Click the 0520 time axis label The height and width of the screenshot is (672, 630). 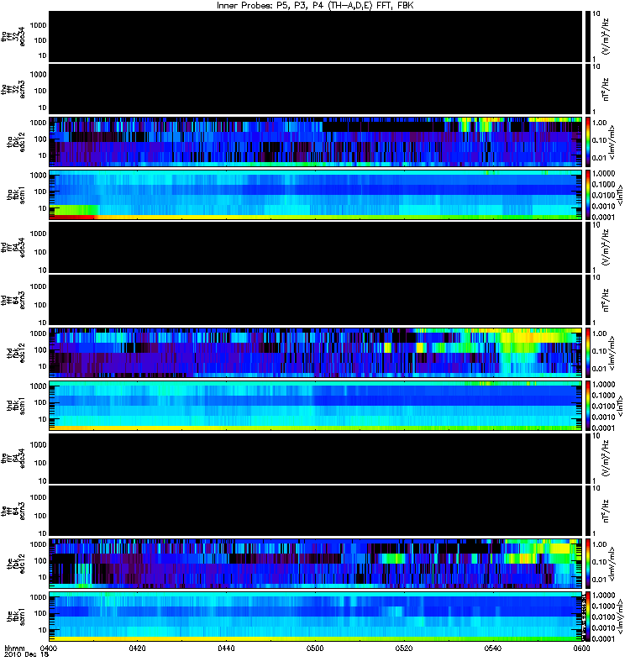click(x=404, y=648)
